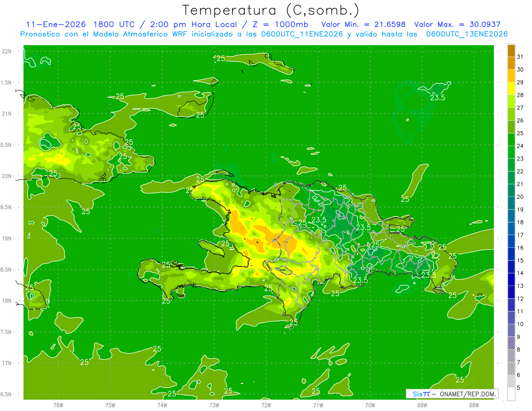532x411 pixels.
Task: Click the green swatch between 24 and 25
Action: (511, 140)
